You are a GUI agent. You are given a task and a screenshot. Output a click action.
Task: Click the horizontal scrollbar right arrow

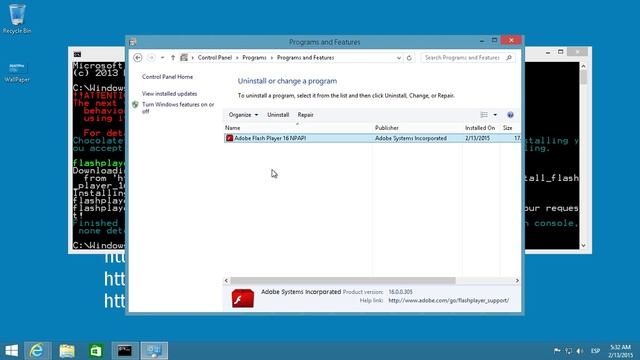tap(517, 281)
